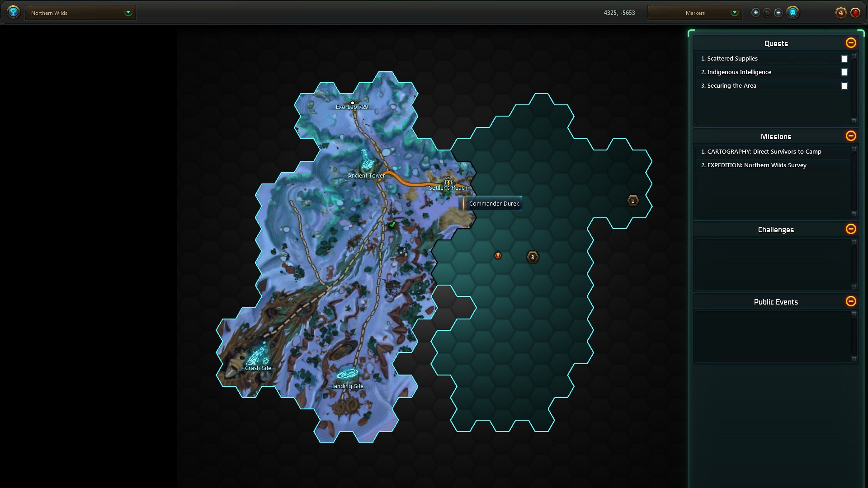868x488 pixels.
Task: Click the Ancient Tower map landmark icon
Action: [367, 160]
